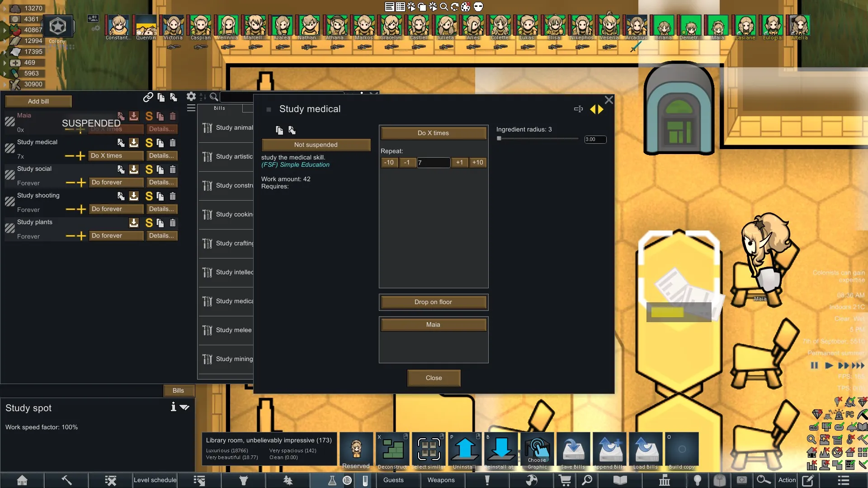Screen dimensions: 868x488
Task: Click the repeat count input field
Action: 433,163
